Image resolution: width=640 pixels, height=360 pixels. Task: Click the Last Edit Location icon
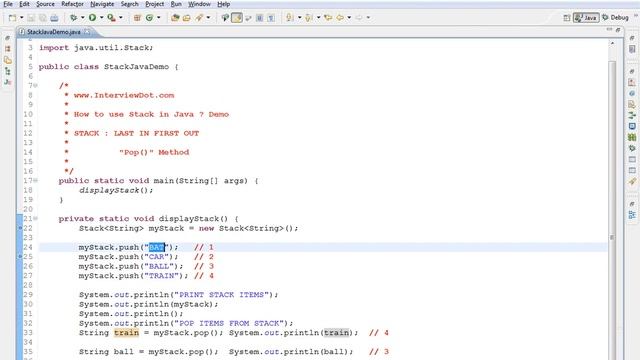[x=328, y=18]
